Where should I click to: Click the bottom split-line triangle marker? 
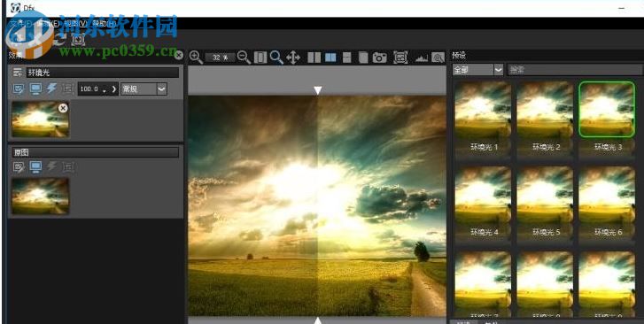[317, 320]
